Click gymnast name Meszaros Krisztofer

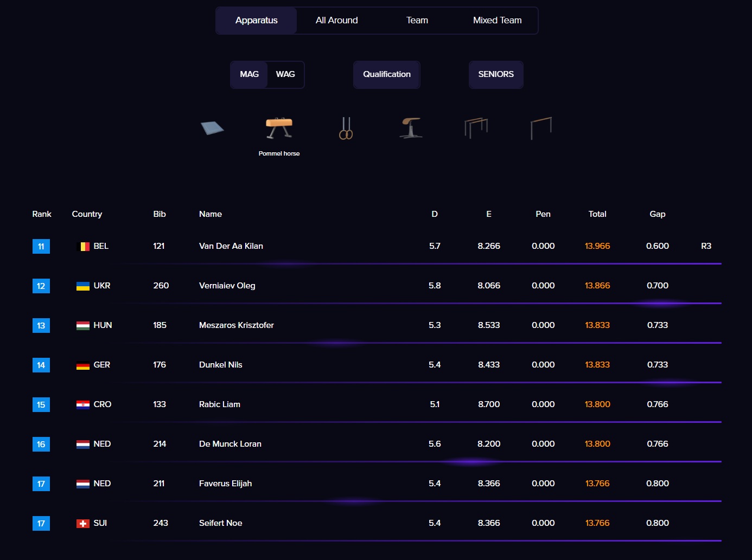click(236, 325)
